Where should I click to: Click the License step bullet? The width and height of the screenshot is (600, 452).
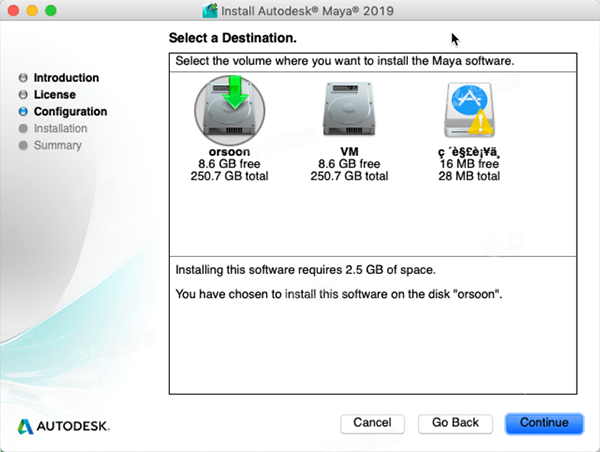point(23,95)
